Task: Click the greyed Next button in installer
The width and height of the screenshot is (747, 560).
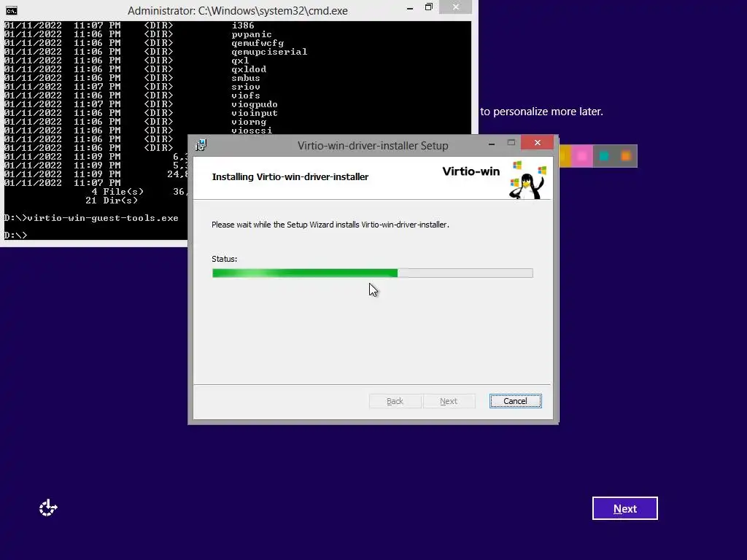Action: (x=449, y=401)
